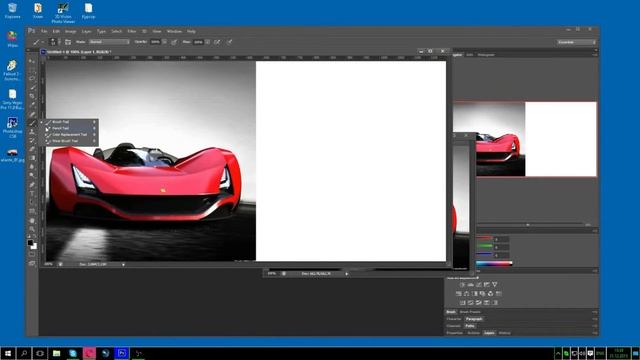Viewport: 640px width, 360px height.
Task: Click the Windows Start button
Action: (7, 353)
